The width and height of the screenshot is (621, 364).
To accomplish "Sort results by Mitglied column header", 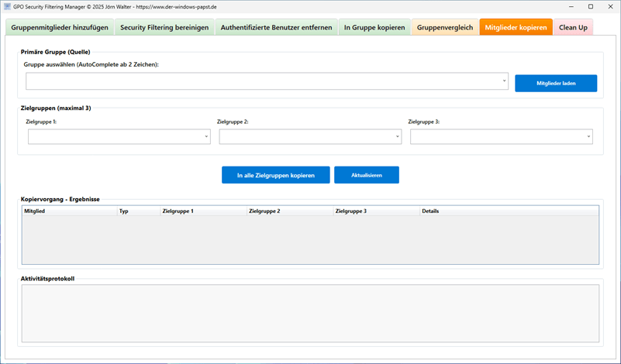I will click(69, 211).
